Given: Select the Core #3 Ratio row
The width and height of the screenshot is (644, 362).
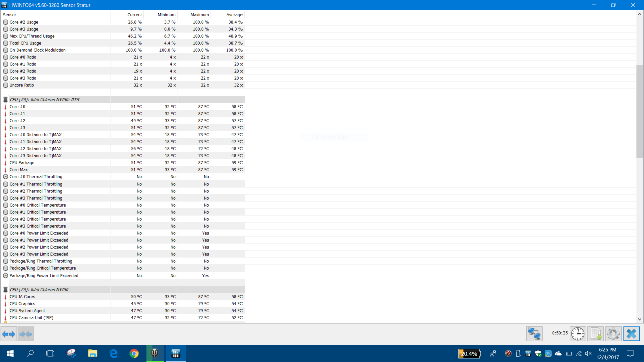Looking at the screenshot, I should click(122, 78).
